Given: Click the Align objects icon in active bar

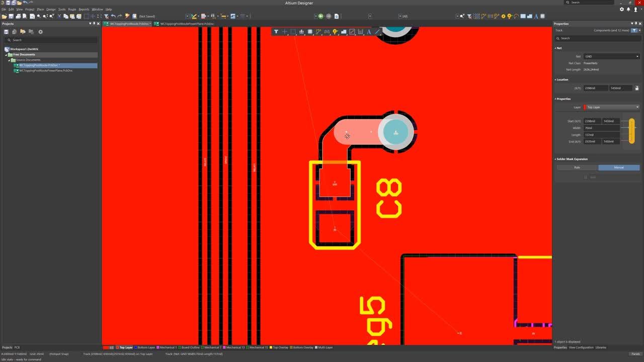Looking at the screenshot, I should tap(301, 32).
